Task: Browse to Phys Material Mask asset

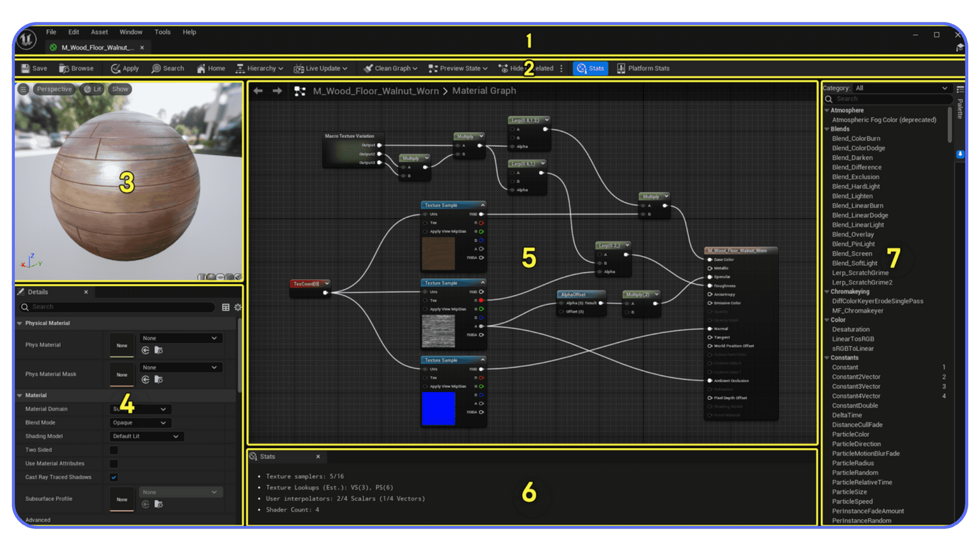Action: 159,380
